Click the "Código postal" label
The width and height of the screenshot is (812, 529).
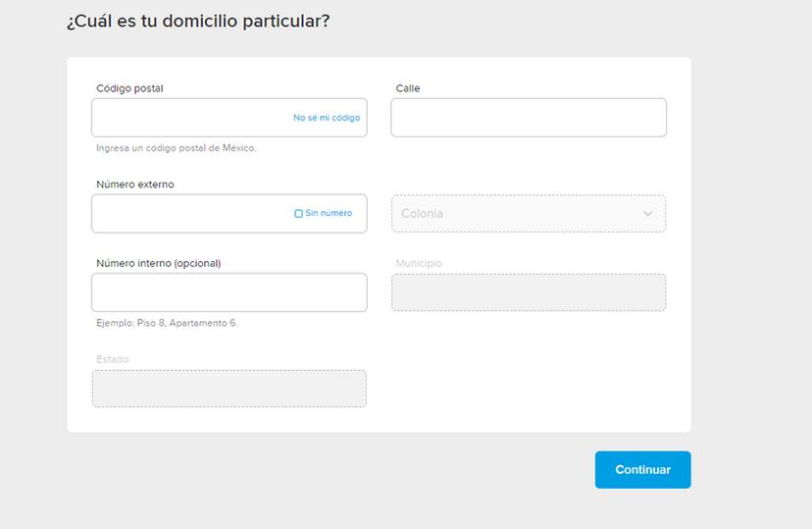click(129, 88)
